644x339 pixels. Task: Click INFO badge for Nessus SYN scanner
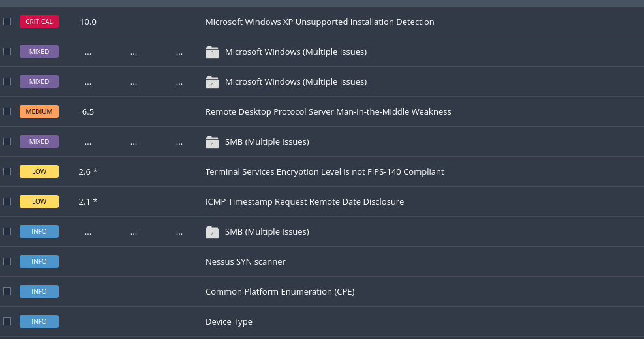click(x=39, y=262)
